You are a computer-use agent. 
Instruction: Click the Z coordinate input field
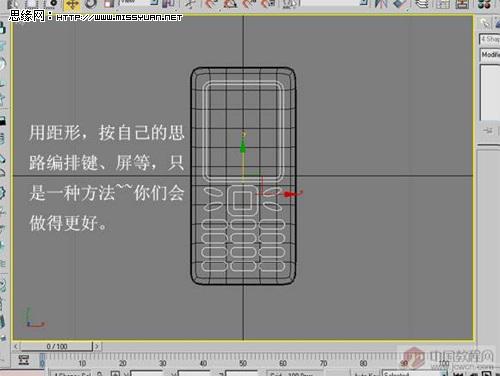[x=241, y=373]
